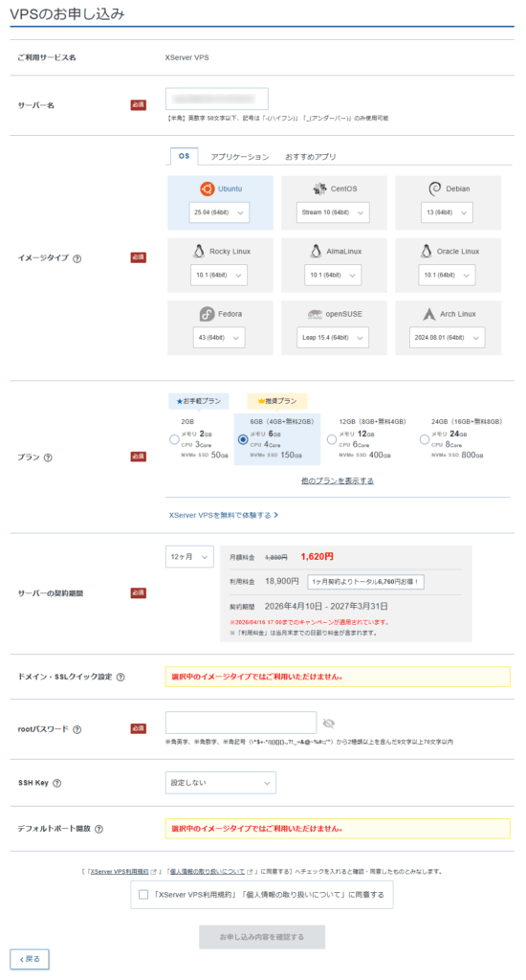Click the XServer VPS service name text

click(x=186, y=57)
